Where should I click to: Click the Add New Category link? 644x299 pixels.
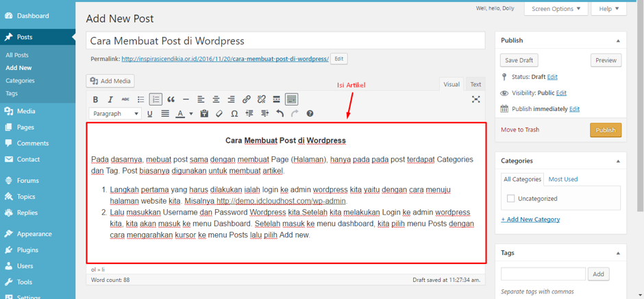pos(530,219)
